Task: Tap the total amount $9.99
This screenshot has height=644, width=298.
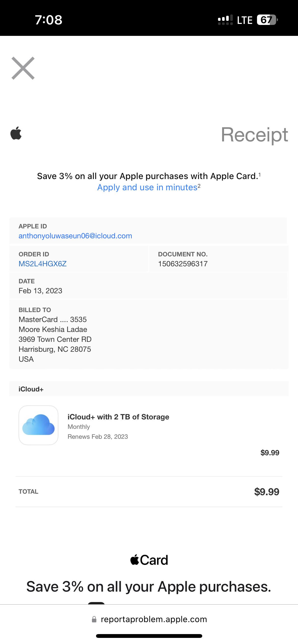Action: coord(266,492)
